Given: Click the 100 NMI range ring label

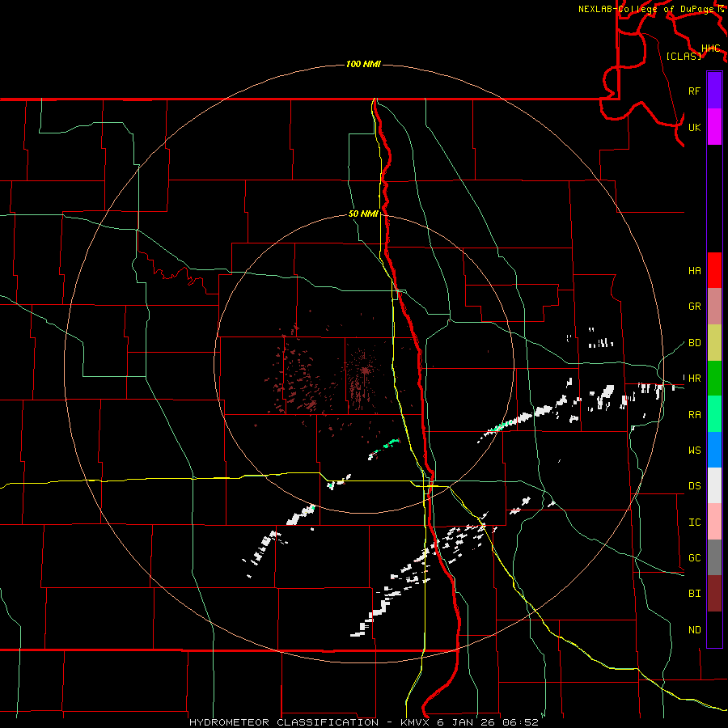Looking at the screenshot, I should [363, 64].
